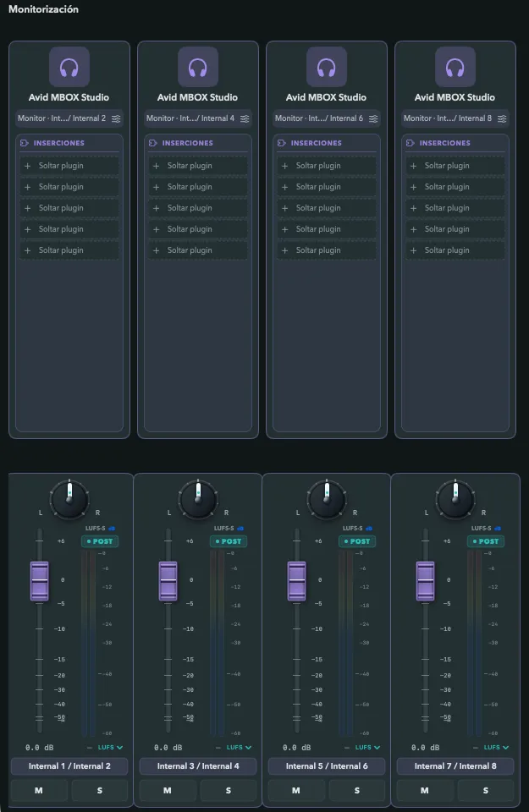This screenshot has width=529, height=812.
Task: Mute the Internal 1 / Internal 2 channel
Action: 39,791
